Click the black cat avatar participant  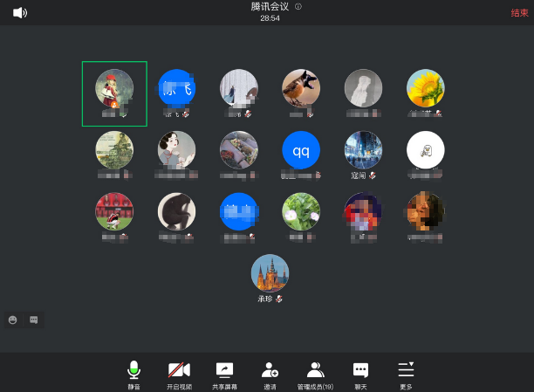pos(176,211)
